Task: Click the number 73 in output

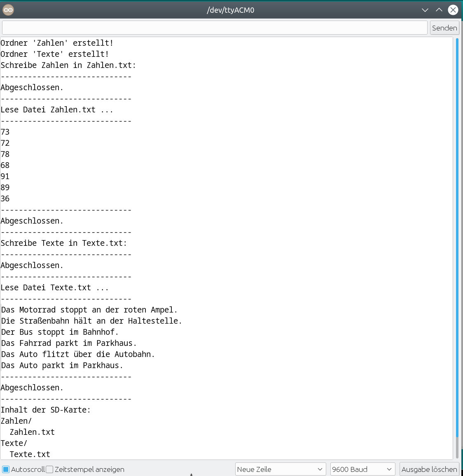Action: point(5,132)
